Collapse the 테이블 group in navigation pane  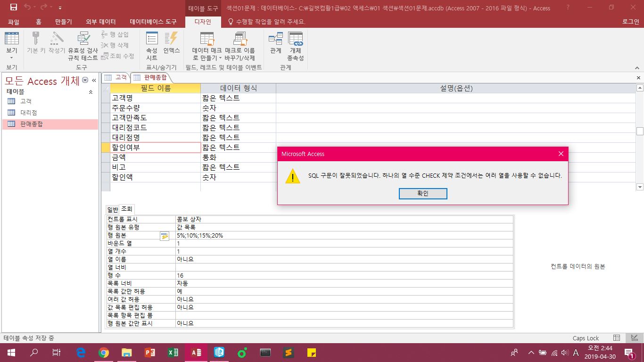[x=91, y=92]
